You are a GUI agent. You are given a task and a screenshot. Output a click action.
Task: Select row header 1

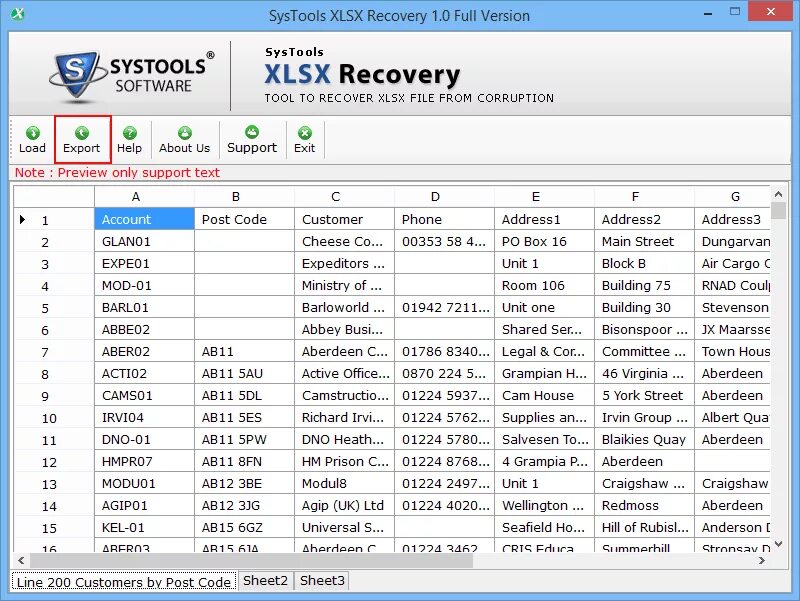click(54, 219)
